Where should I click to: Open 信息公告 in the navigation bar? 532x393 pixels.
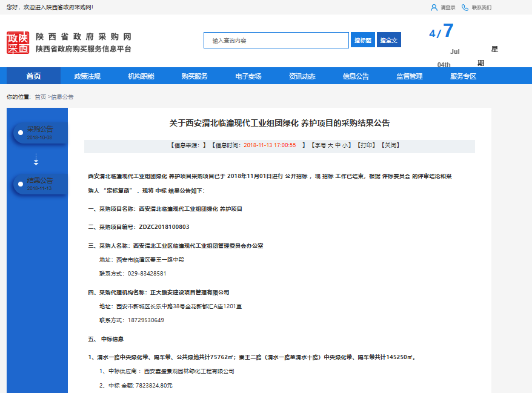tap(356, 76)
